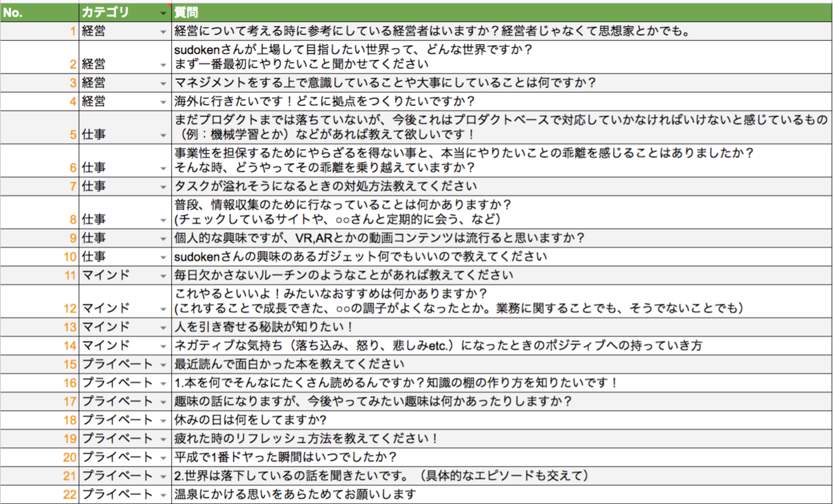Select the 経営 category cell in row 4
Screen dimensions: 833x504
pos(125,101)
